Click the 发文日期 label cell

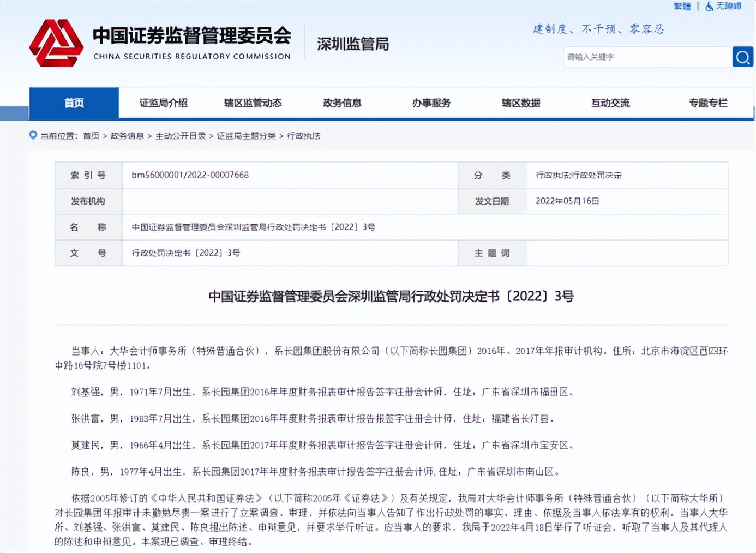[492, 201]
